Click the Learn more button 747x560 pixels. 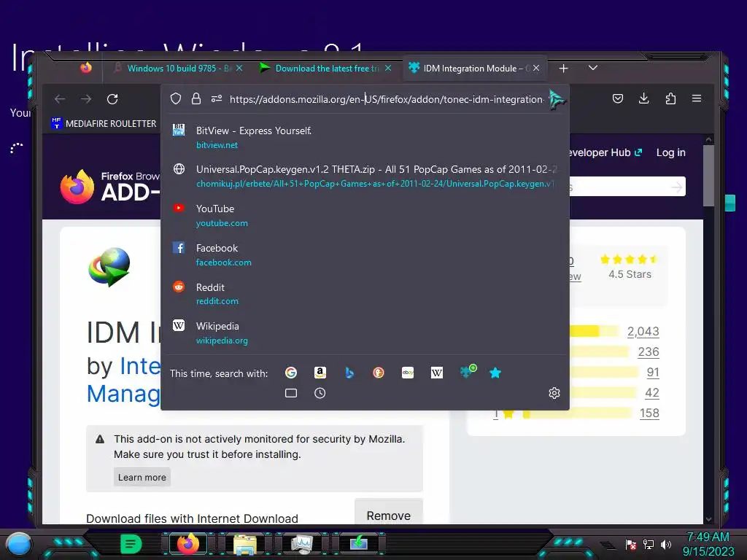point(142,477)
